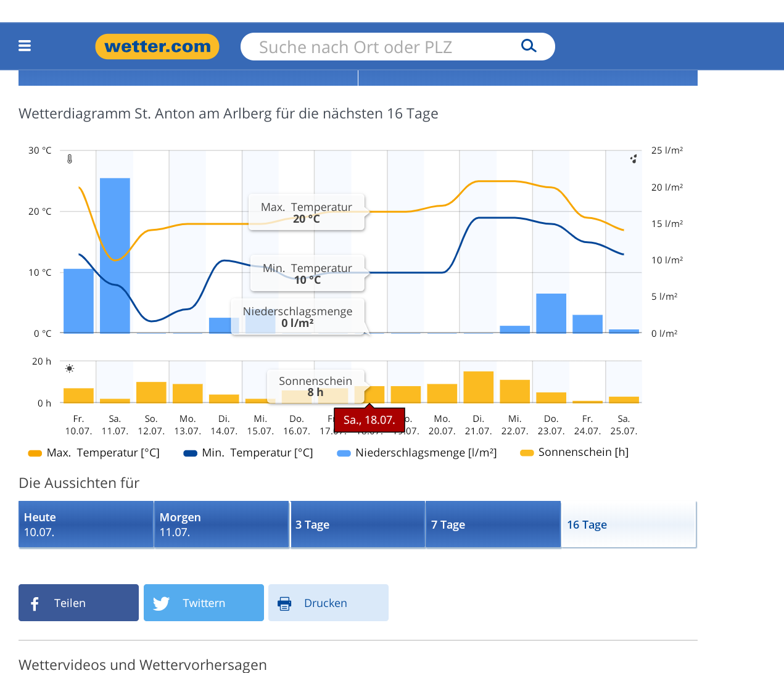Switch to the Heute 10.07. tab

[x=86, y=524]
